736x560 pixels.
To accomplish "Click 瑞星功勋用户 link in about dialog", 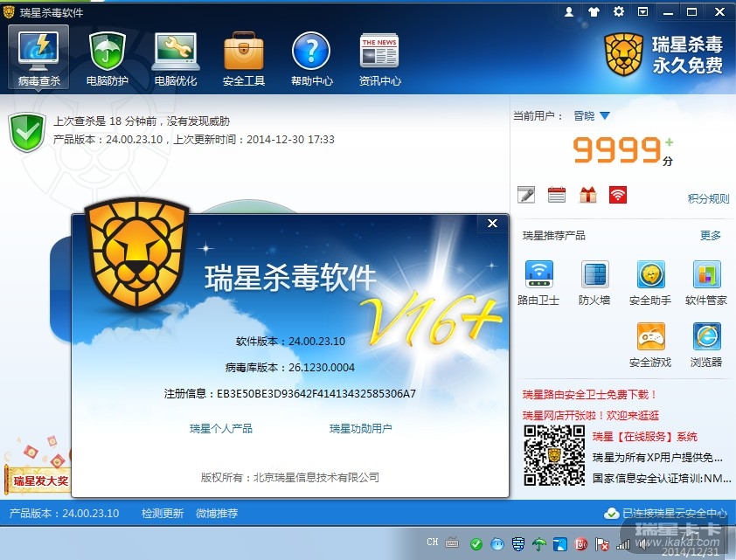I will (360, 428).
